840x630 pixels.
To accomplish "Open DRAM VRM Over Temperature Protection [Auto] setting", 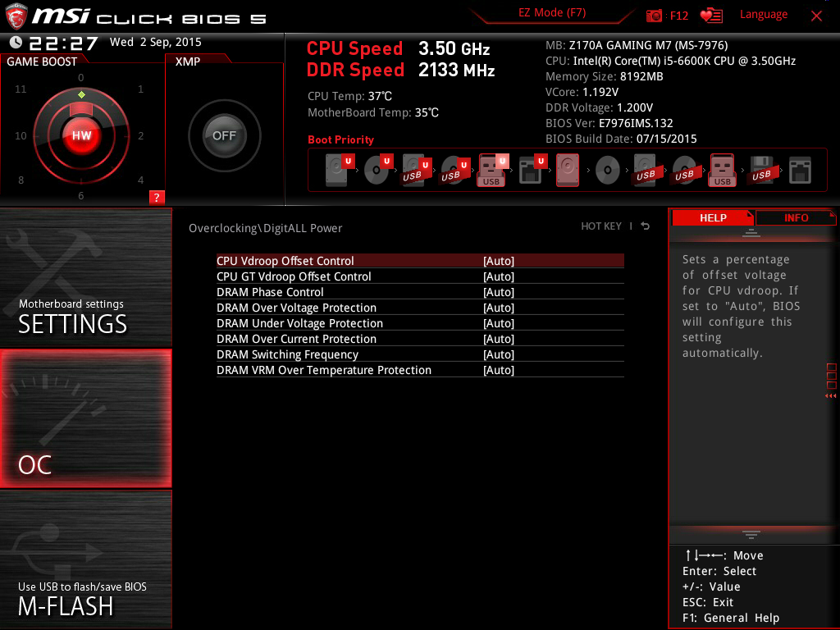I will 420,370.
